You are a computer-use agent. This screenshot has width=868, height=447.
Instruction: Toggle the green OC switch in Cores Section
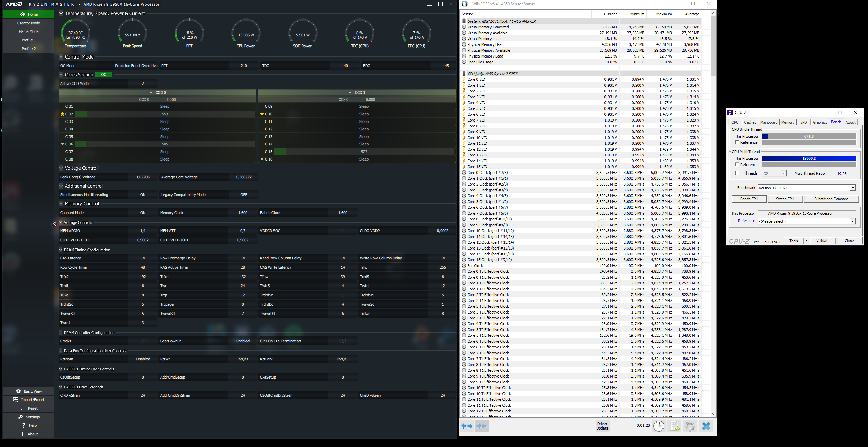click(104, 75)
